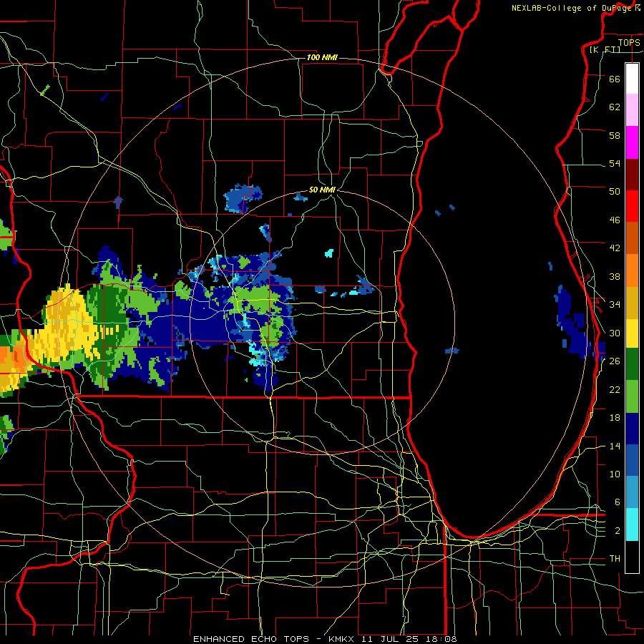This screenshot has width=644, height=644.
Task: Select the dark green legend swatch
Action: [632, 364]
